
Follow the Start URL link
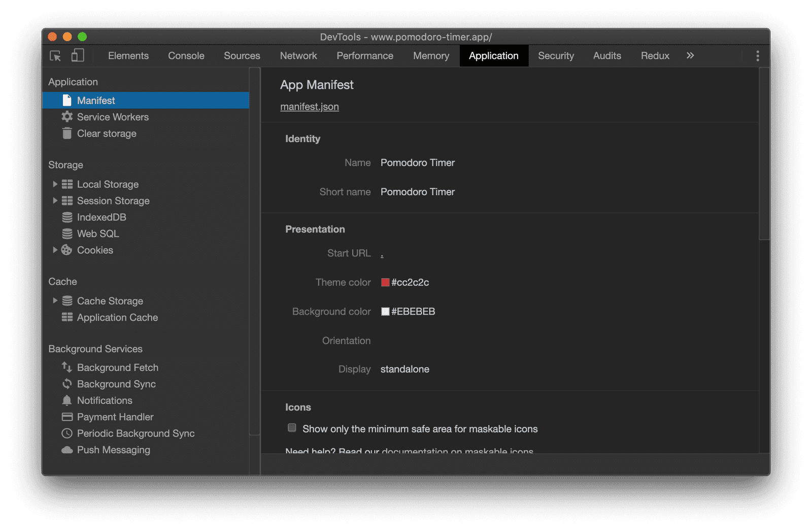click(x=382, y=253)
